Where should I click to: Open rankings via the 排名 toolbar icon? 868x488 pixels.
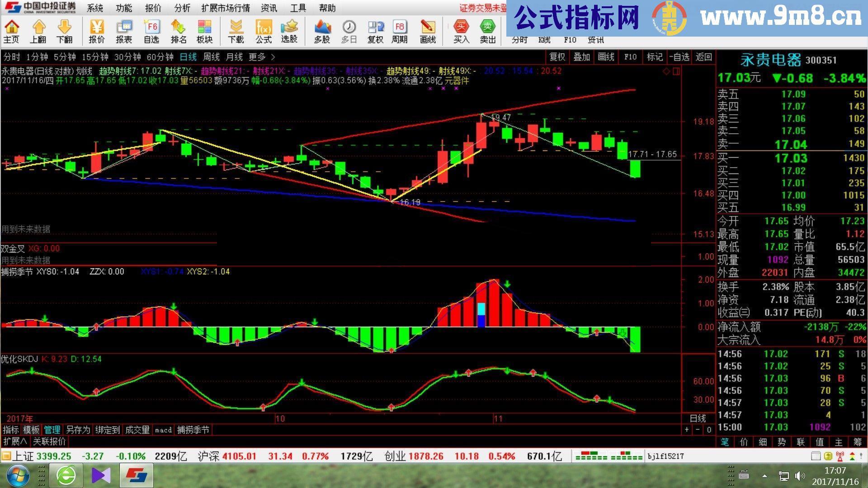click(x=179, y=32)
